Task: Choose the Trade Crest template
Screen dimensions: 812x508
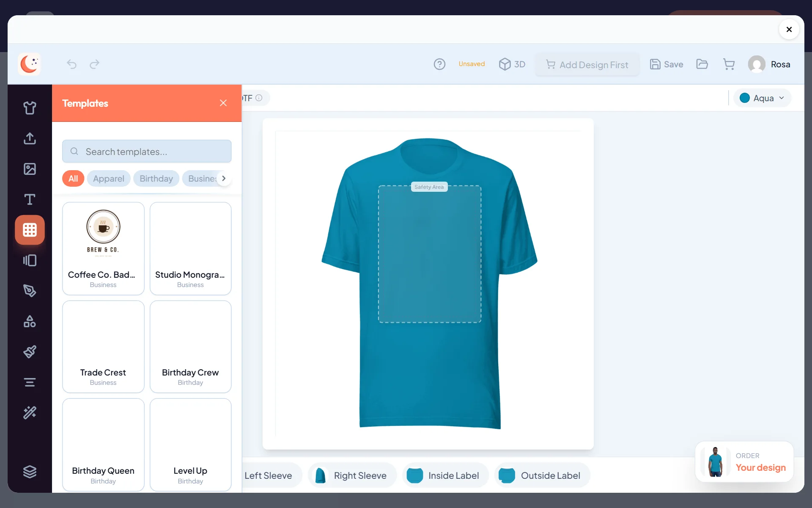Action: 103,347
